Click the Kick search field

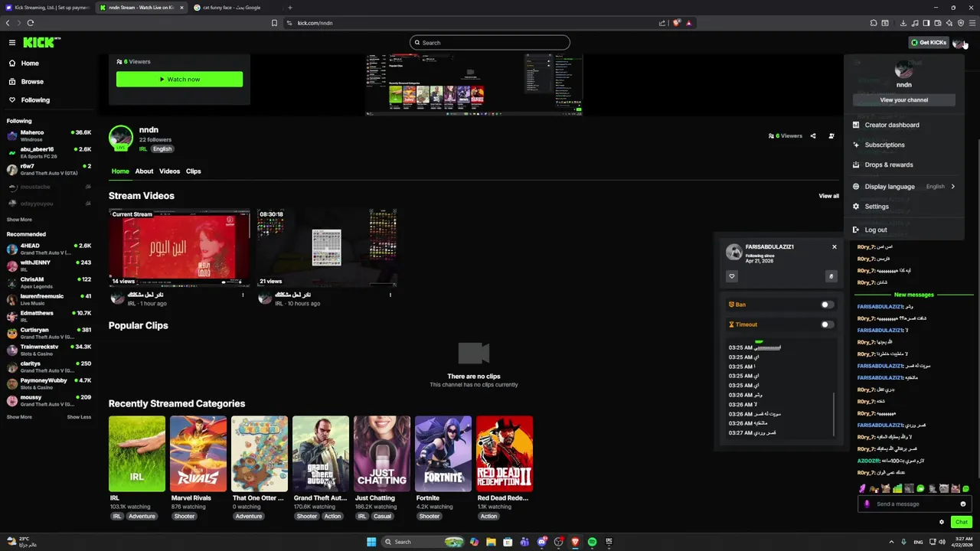(490, 43)
